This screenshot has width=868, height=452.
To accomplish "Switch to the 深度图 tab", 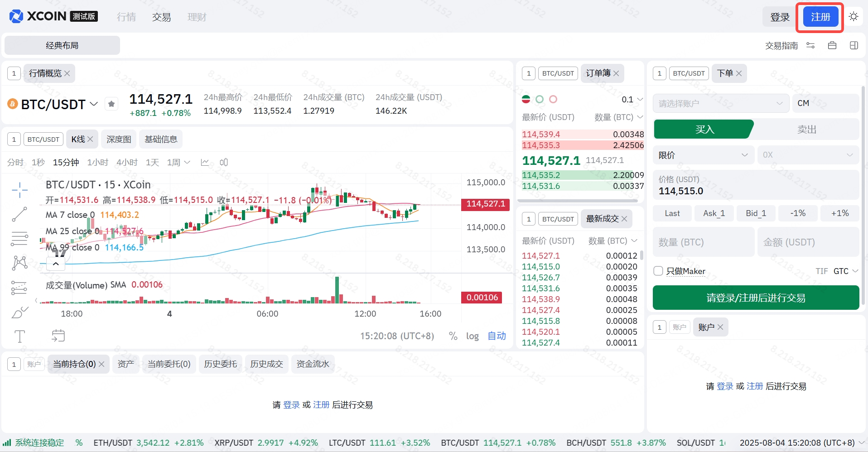I will pyautogui.click(x=119, y=139).
